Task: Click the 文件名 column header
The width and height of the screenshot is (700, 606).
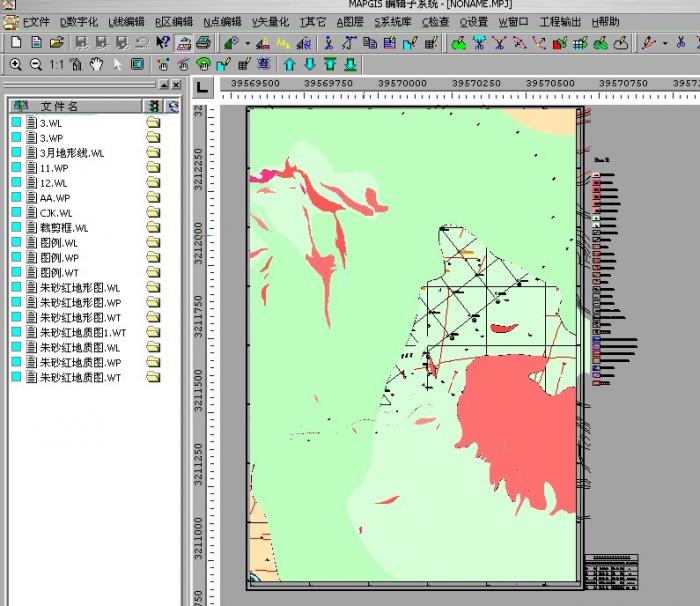Action: 60,105
